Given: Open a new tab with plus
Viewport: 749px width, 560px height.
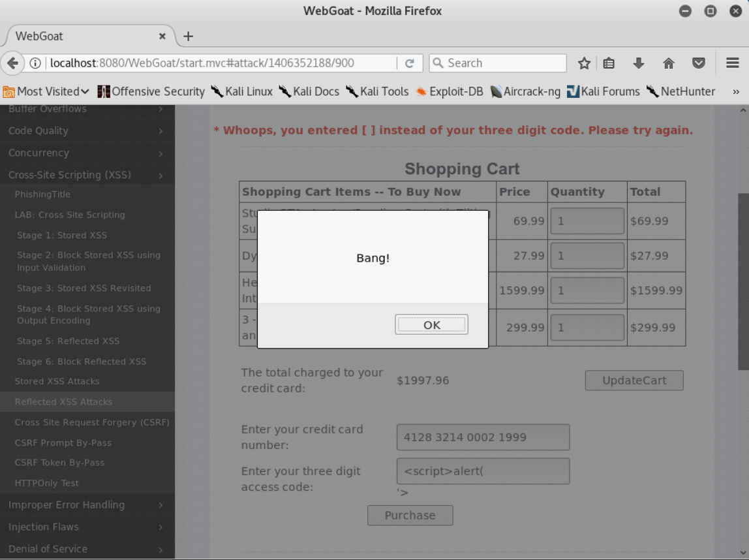Looking at the screenshot, I should (x=188, y=37).
